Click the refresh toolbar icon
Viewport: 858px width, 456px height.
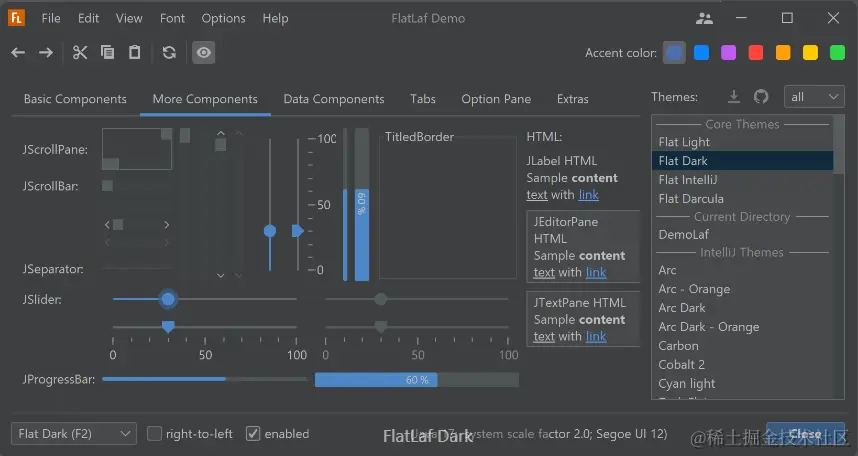coord(169,53)
